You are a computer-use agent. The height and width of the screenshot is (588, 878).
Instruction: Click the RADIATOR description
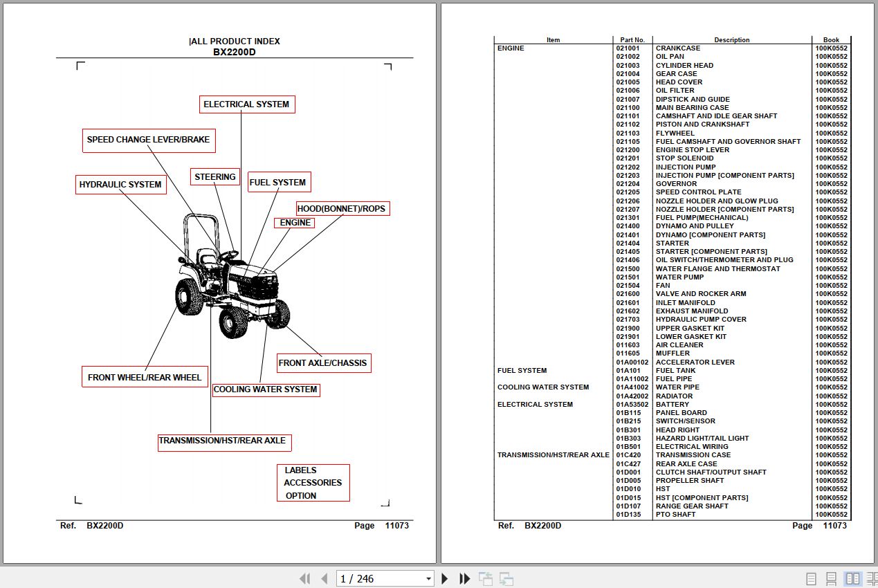674,396
